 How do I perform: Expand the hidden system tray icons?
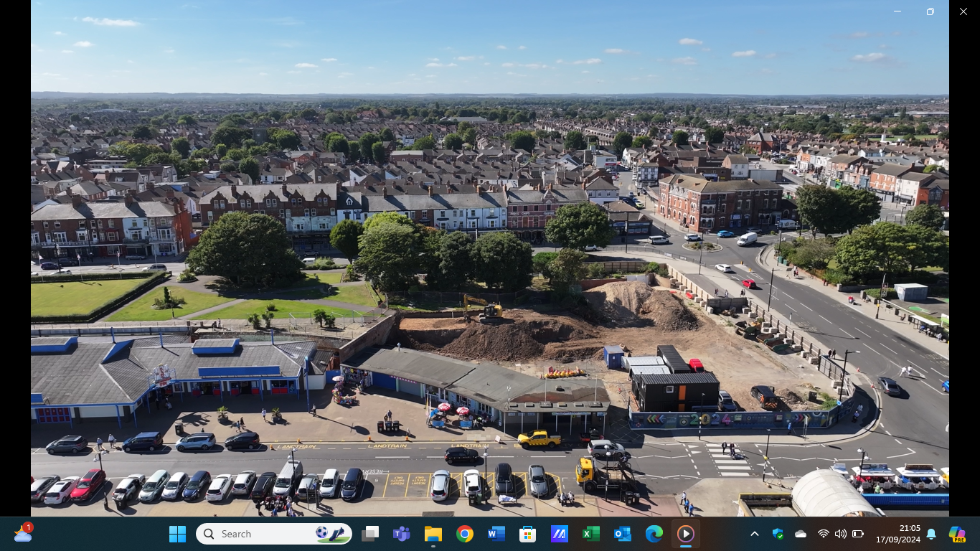point(754,534)
